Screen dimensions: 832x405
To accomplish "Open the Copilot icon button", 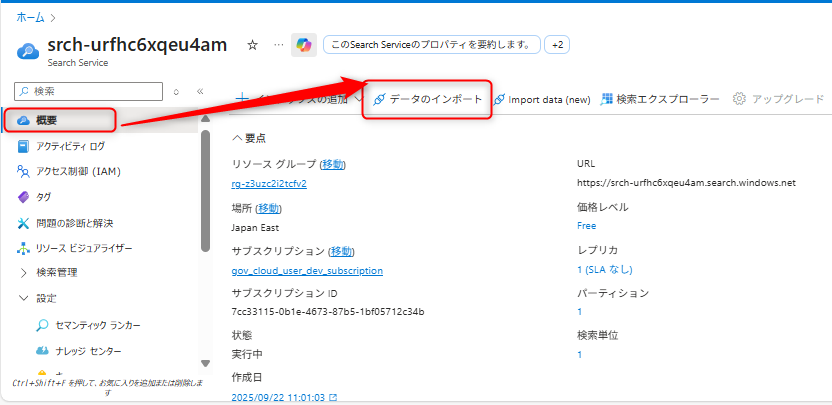I will pos(304,46).
